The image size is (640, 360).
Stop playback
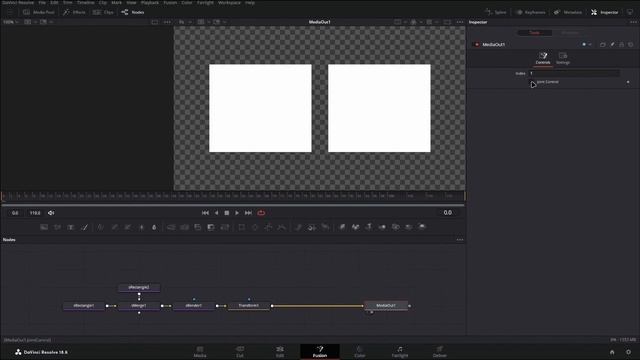[227, 213]
